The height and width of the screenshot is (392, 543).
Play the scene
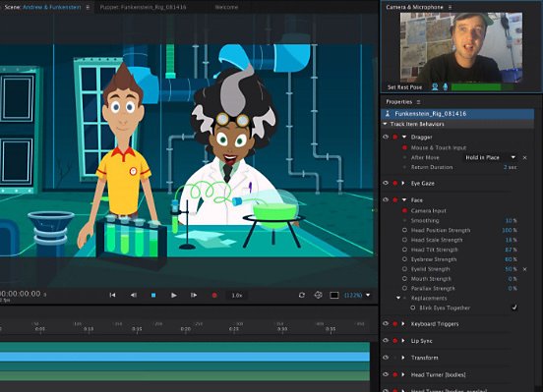coord(174,295)
